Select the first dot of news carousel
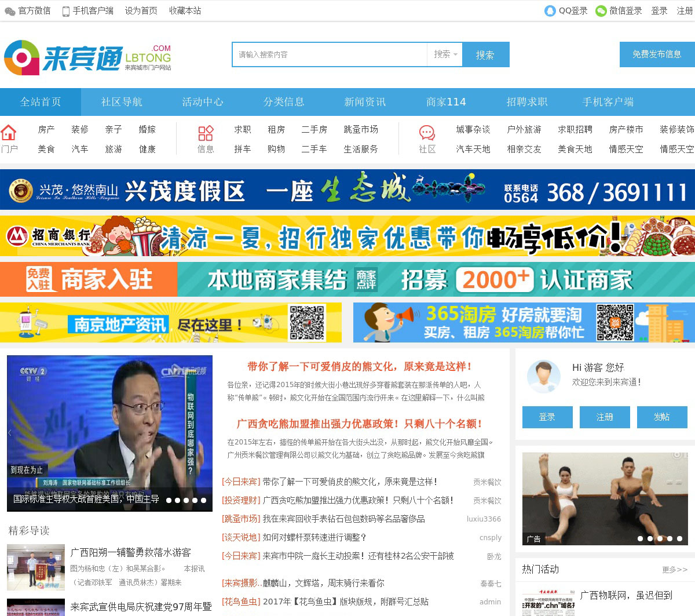The width and height of the screenshot is (695, 616). 169,500
